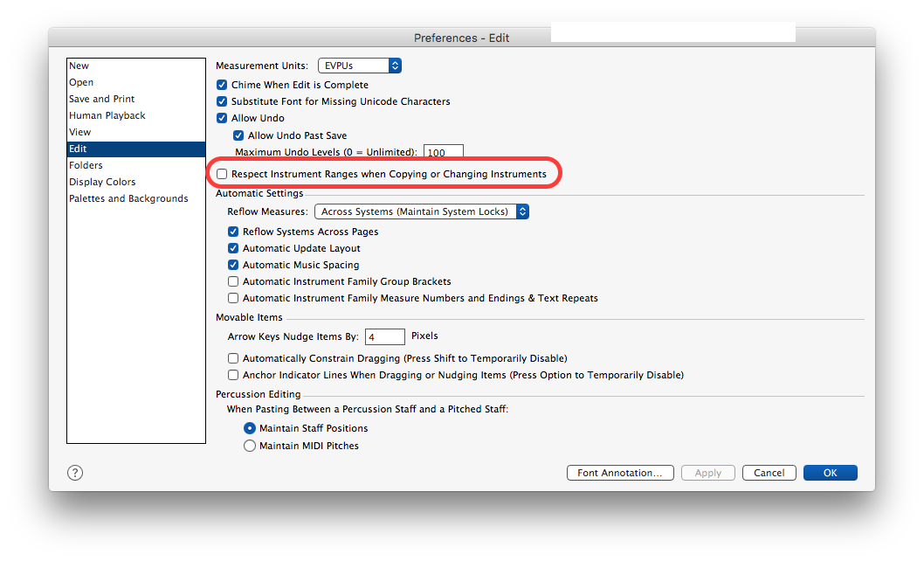924x561 pixels.
Task: Enable Automatically Constrain Dragging checkbox
Action: click(233, 358)
